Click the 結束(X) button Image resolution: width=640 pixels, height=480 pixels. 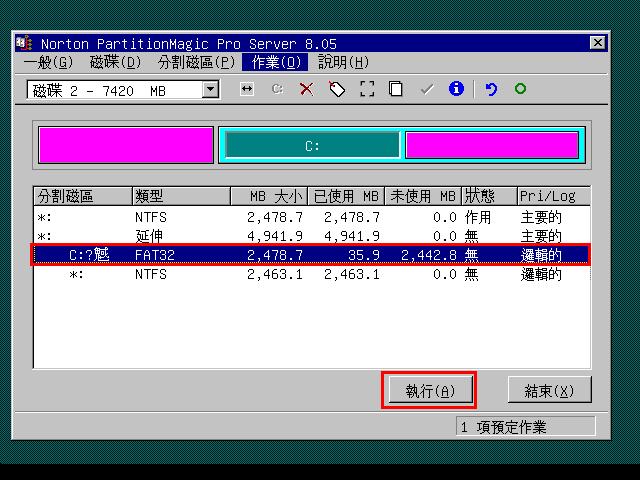coord(549,391)
